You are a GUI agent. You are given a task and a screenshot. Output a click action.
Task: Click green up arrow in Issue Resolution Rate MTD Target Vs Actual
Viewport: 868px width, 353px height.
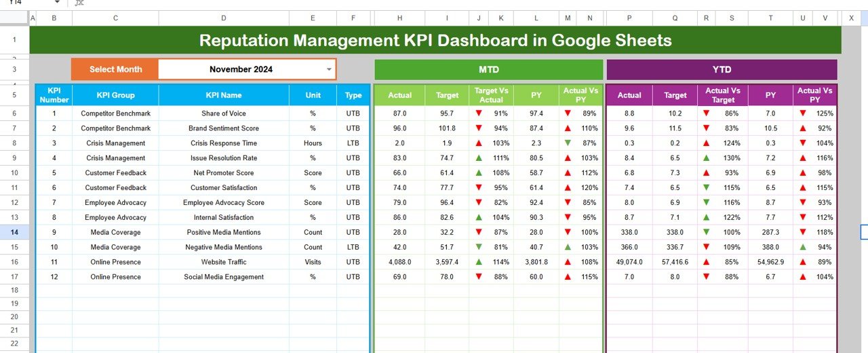click(479, 158)
